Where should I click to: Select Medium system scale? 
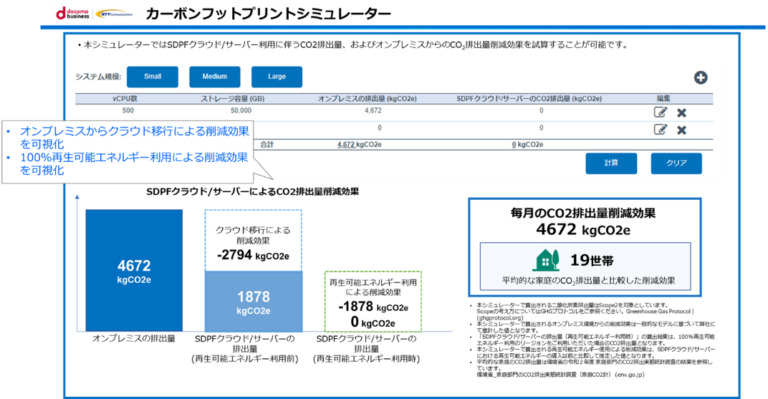215,77
